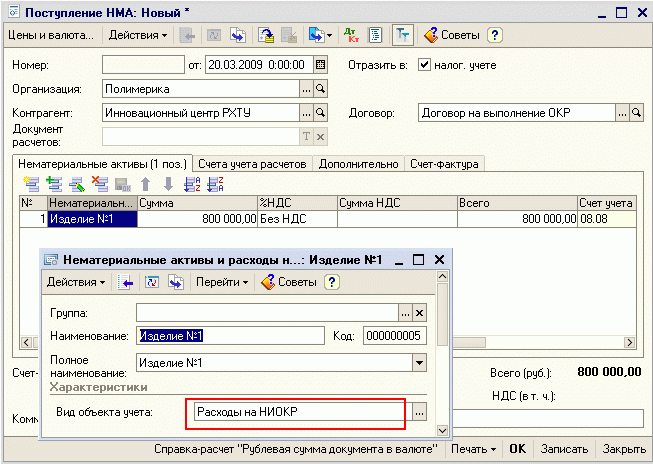Expand the Полное наименование dropdown list

[420, 362]
